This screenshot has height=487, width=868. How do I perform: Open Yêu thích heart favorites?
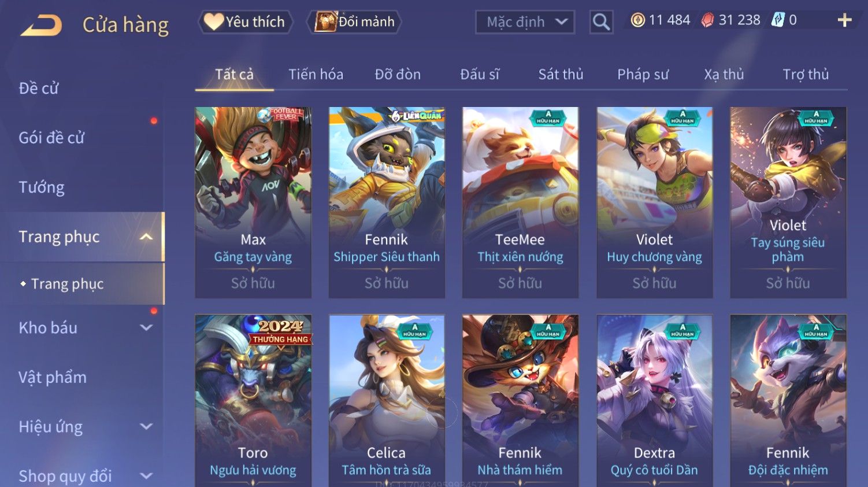(246, 22)
